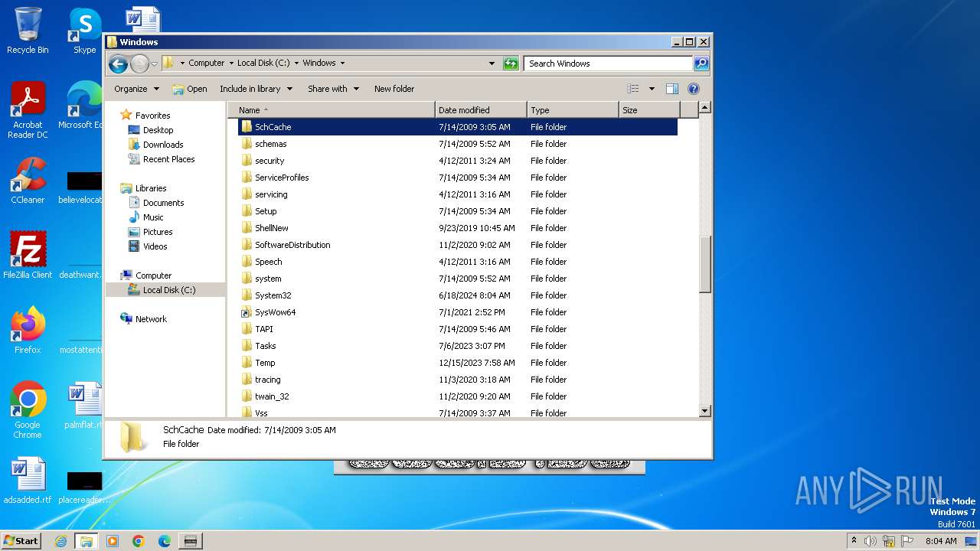
Task: Open volume control in system tray
Action: 871,541
